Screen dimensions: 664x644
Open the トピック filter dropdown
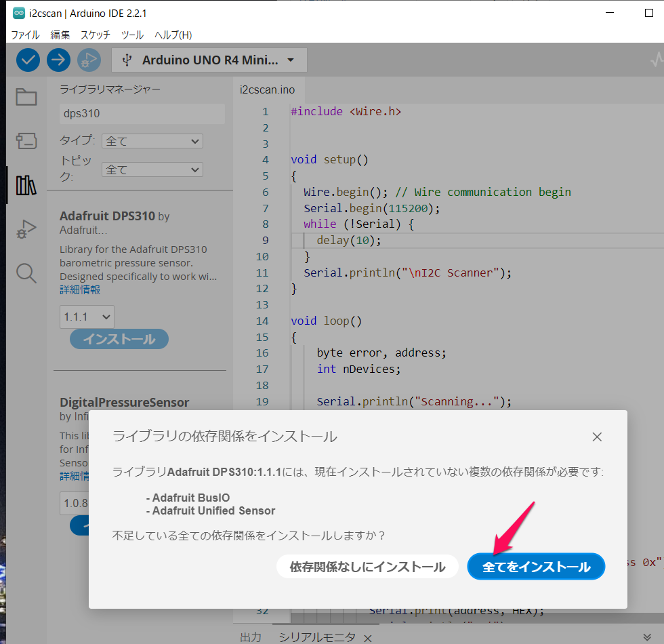(152, 169)
